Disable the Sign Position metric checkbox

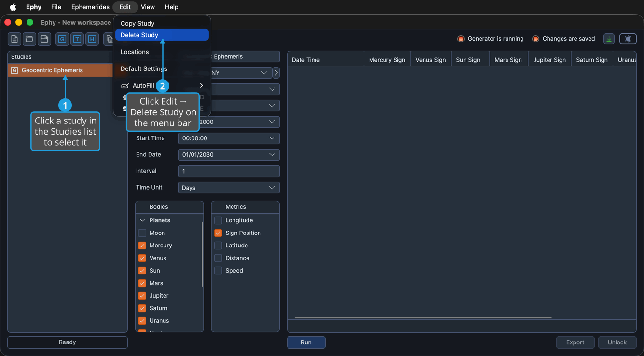tap(218, 233)
